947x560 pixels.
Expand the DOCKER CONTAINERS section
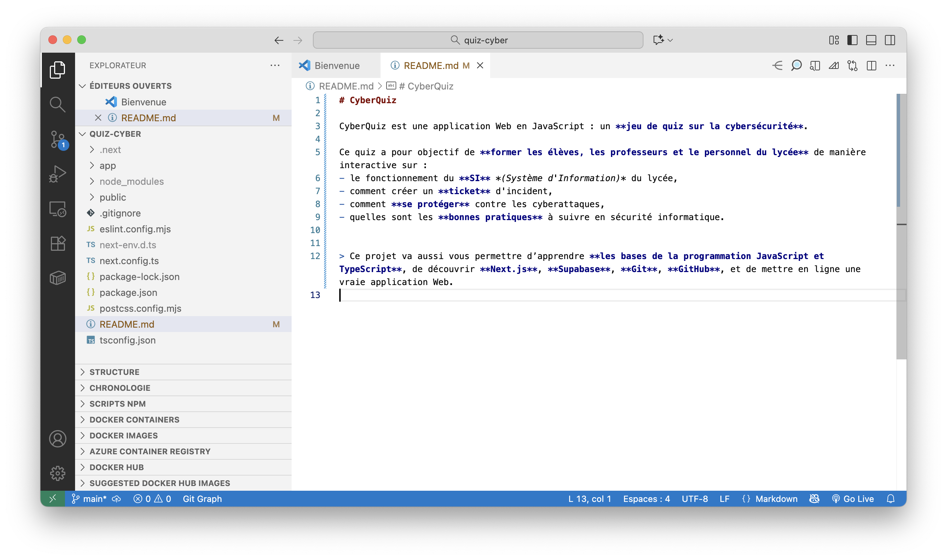point(134,420)
